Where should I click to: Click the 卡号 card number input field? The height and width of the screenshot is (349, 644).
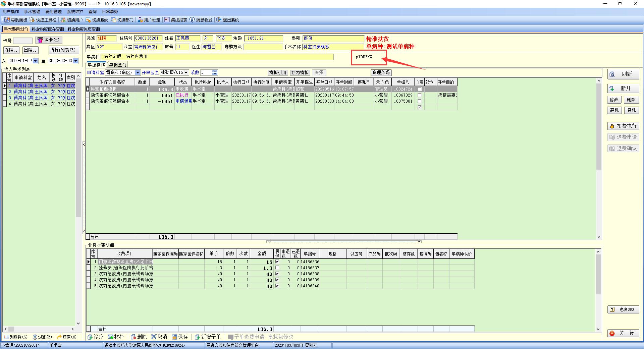point(23,41)
